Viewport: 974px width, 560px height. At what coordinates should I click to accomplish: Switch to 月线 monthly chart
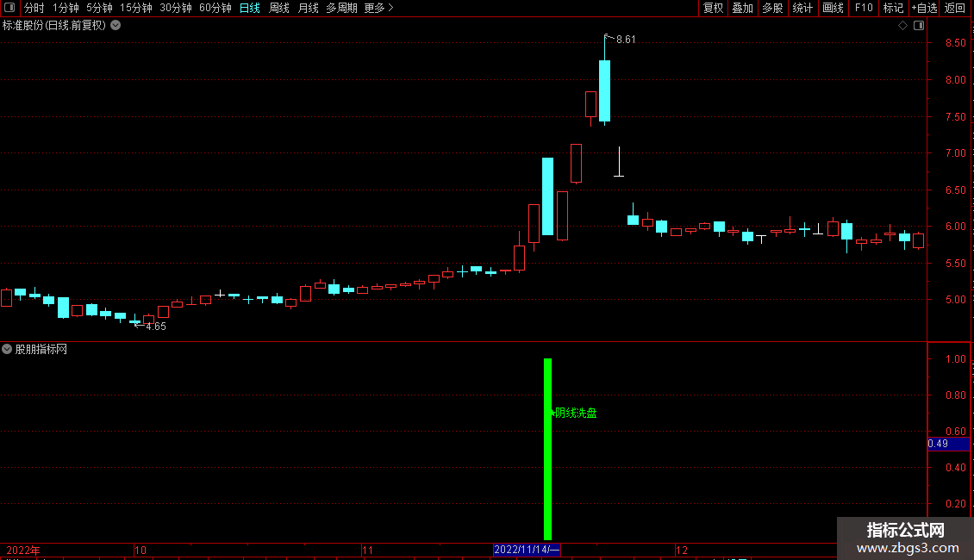308,8
